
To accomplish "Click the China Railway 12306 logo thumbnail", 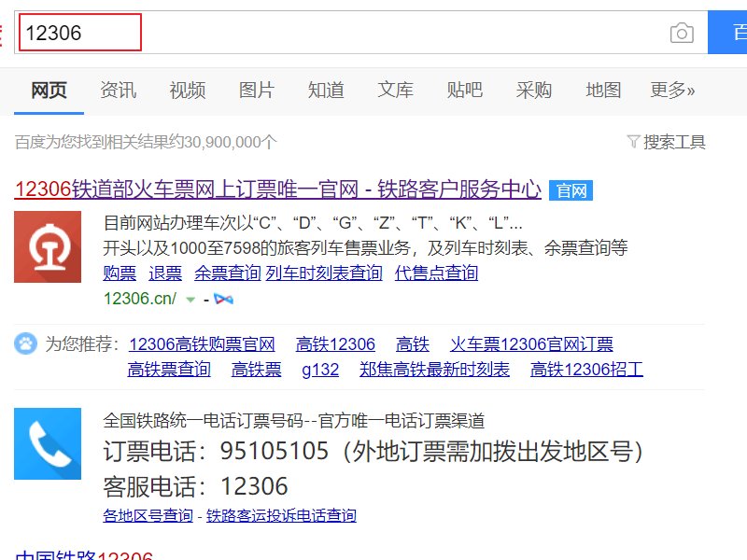I will (x=48, y=247).
